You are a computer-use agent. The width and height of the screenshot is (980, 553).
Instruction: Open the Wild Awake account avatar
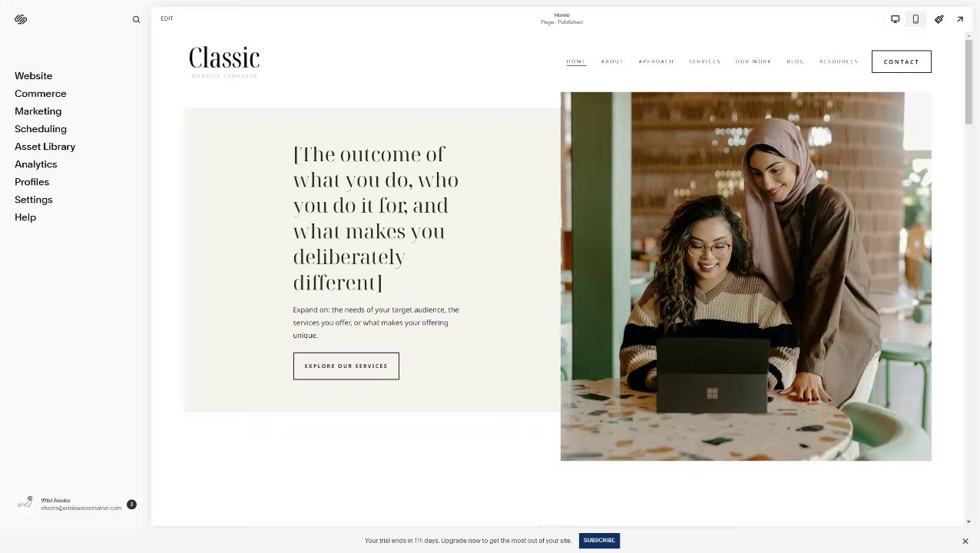tap(25, 503)
